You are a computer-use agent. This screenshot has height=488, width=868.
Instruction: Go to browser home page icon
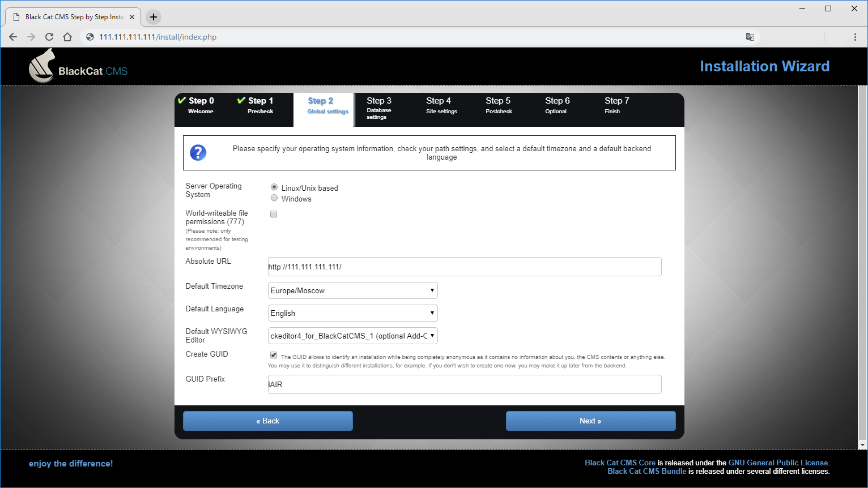[x=67, y=37]
